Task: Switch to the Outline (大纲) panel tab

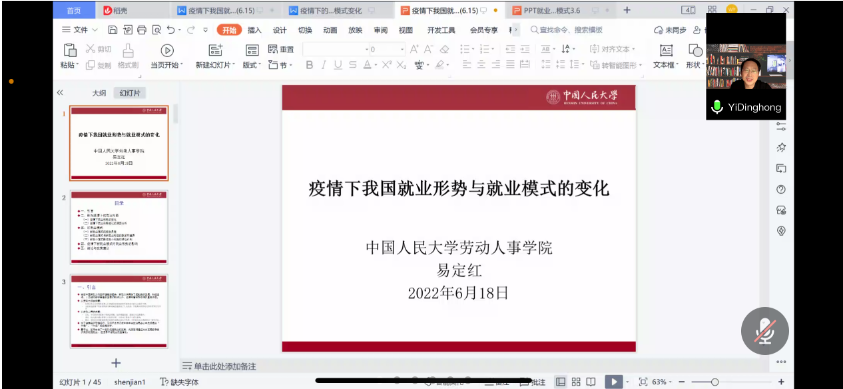Action: (x=99, y=93)
